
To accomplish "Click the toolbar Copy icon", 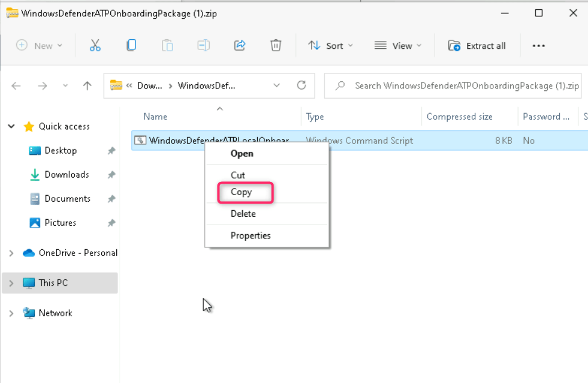I will click(131, 46).
